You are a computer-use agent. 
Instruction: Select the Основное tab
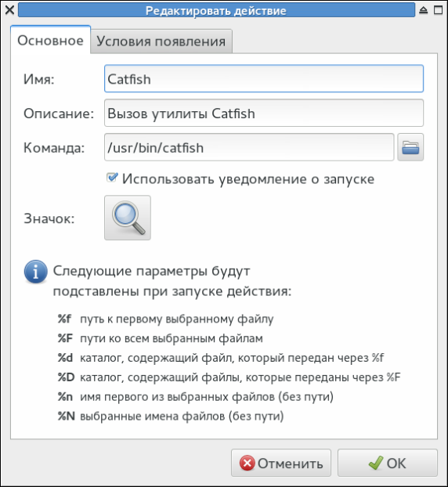click(x=50, y=41)
